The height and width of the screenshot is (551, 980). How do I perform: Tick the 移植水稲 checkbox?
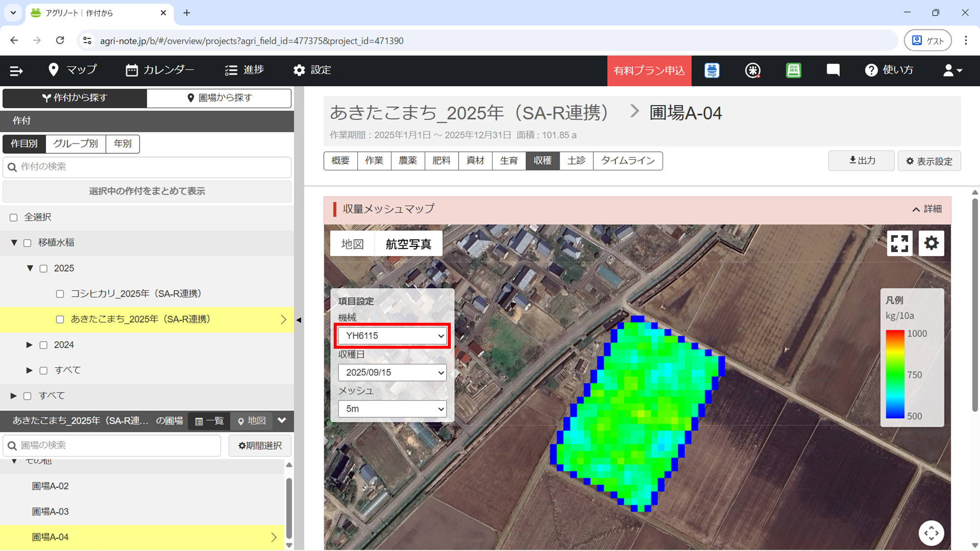coord(27,243)
